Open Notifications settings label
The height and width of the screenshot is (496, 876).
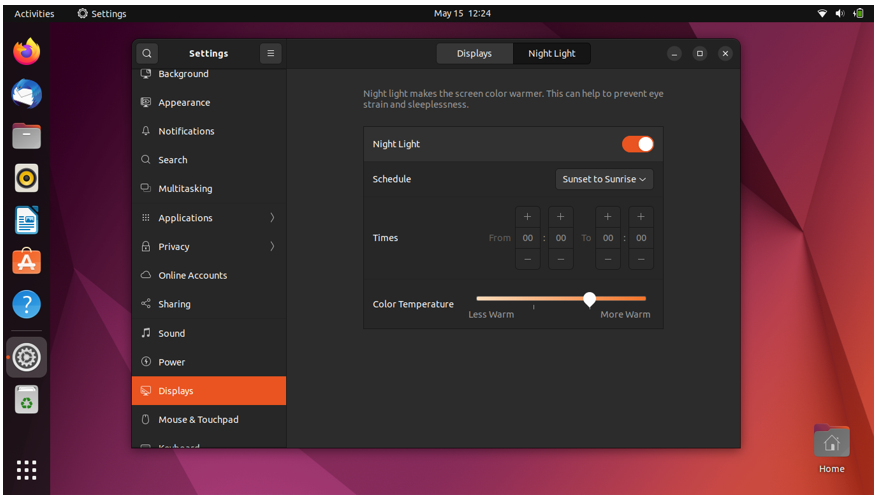186,131
